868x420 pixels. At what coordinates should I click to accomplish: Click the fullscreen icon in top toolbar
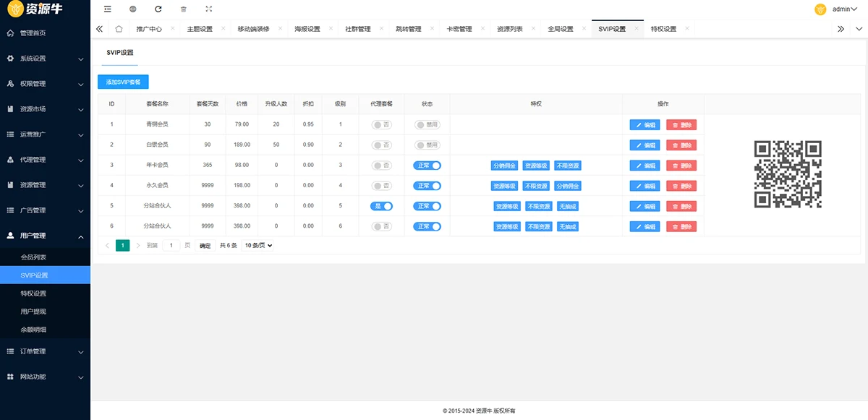[209, 9]
